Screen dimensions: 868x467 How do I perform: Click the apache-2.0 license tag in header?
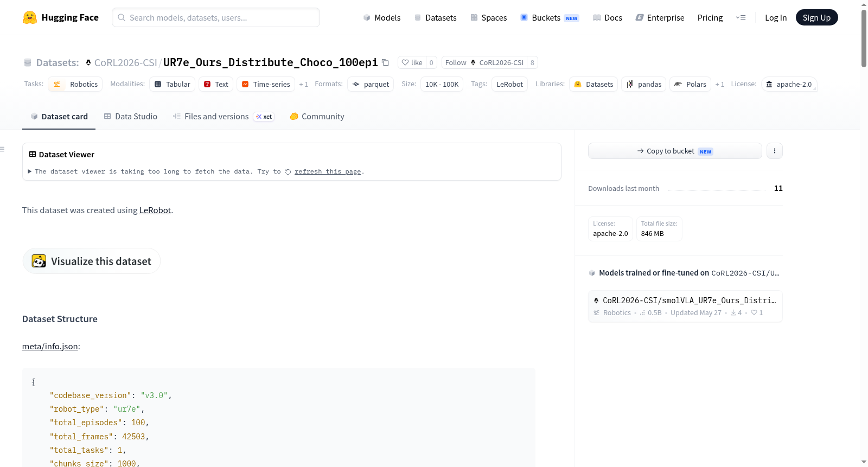pyautogui.click(x=789, y=84)
